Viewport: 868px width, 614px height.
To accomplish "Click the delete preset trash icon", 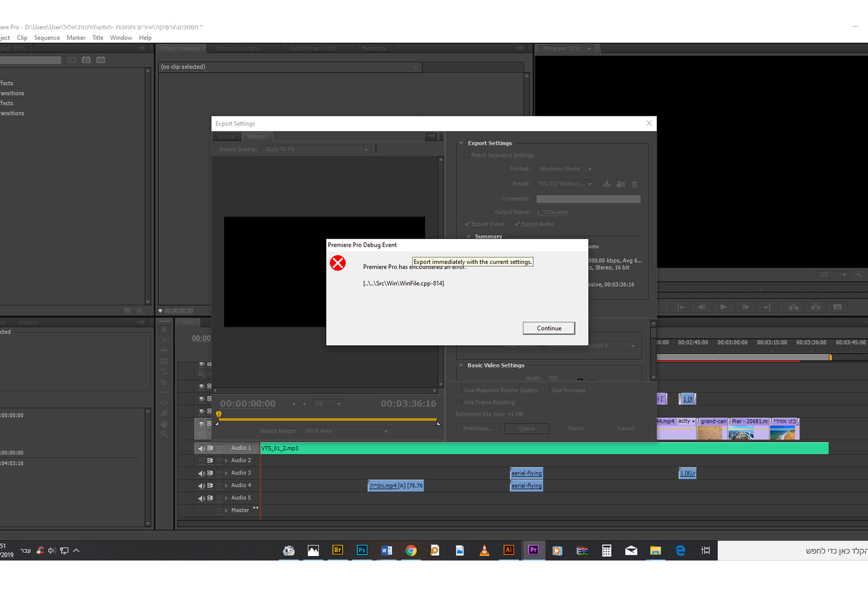I will (x=634, y=184).
